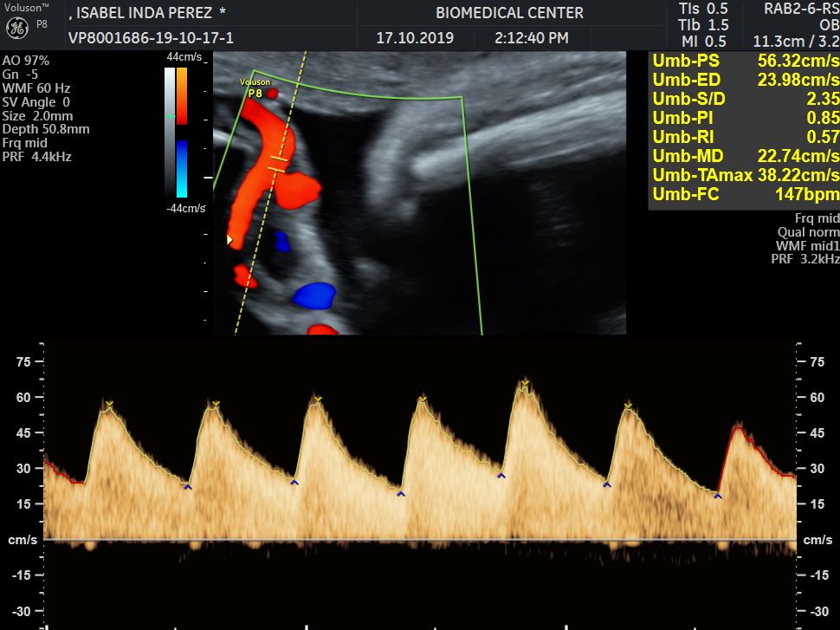This screenshot has width=840, height=630.
Task: Click the WMF mid1 setting
Action: [x=807, y=246]
